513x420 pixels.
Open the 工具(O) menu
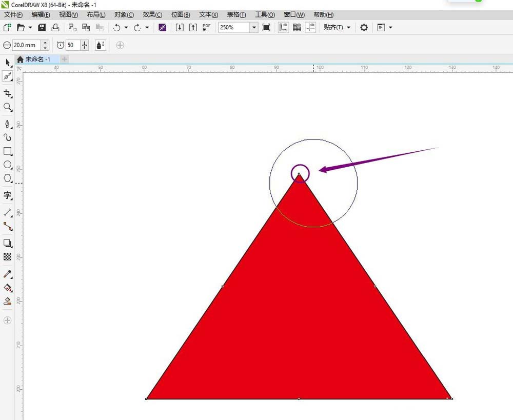[265, 15]
